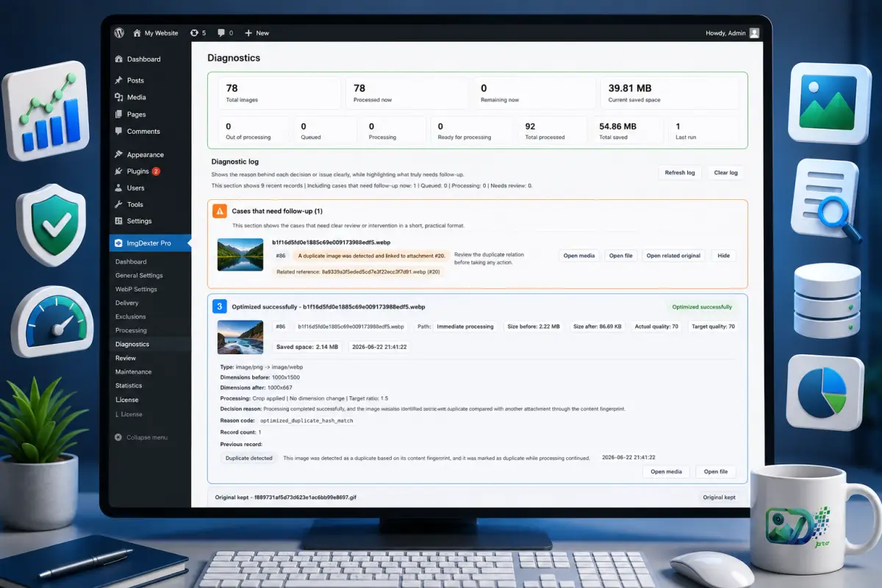The image size is (882, 588).
Task: Click the Media icon in sidebar
Action: (119, 97)
